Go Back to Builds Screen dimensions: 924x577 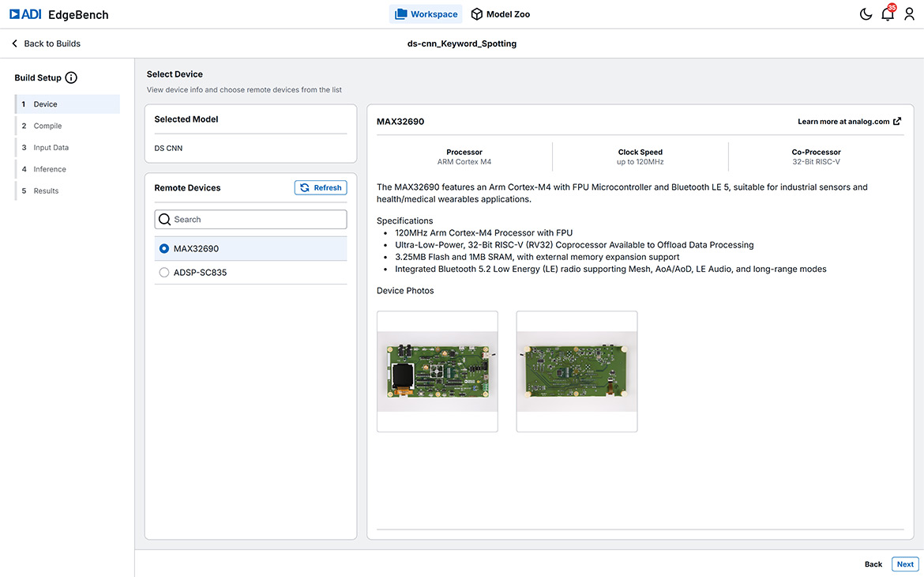point(46,43)
